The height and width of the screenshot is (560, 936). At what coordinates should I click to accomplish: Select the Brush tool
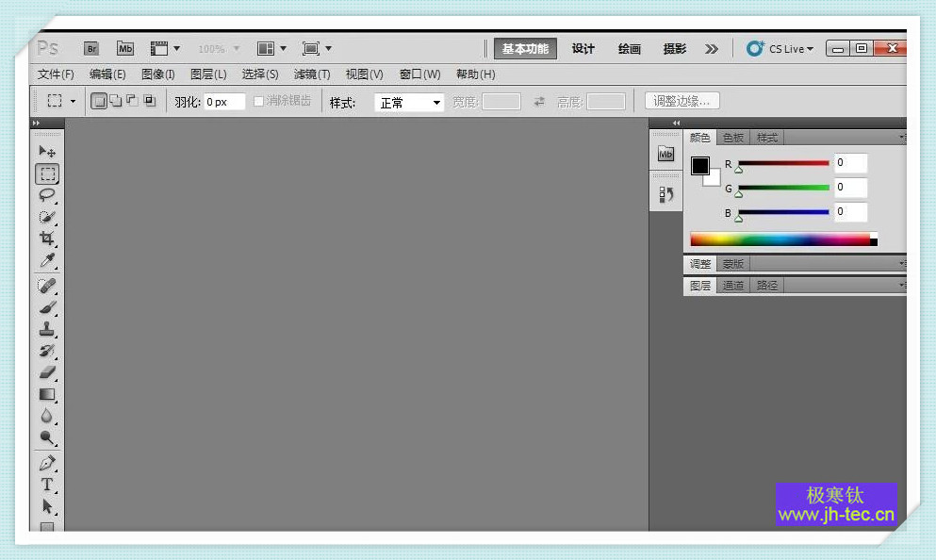point(47,307)
